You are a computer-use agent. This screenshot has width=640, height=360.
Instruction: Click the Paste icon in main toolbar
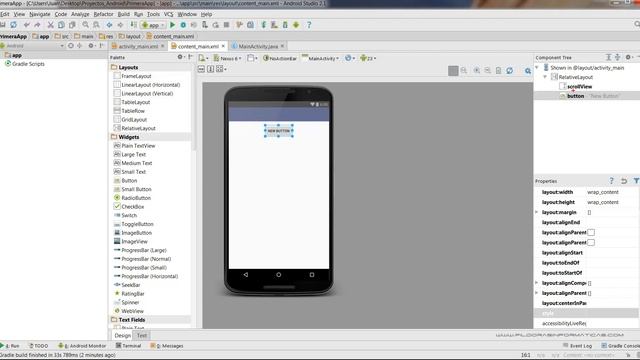[x=72, y=25]
